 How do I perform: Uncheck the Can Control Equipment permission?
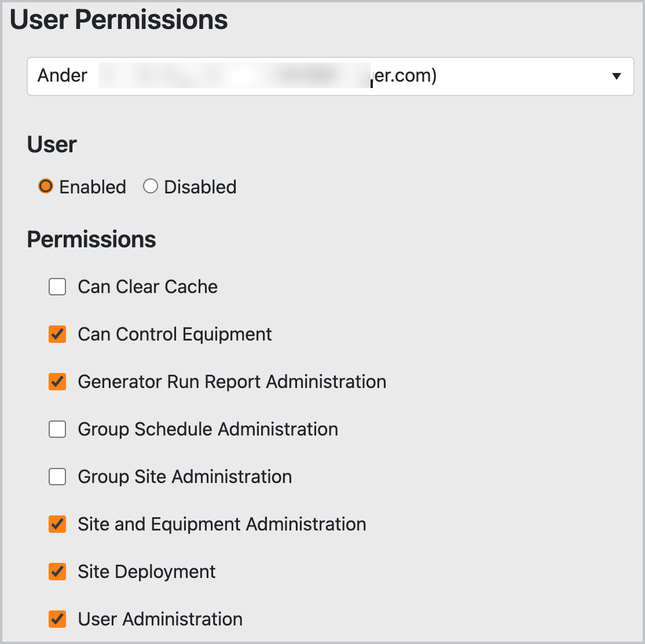tap(57, 334)
